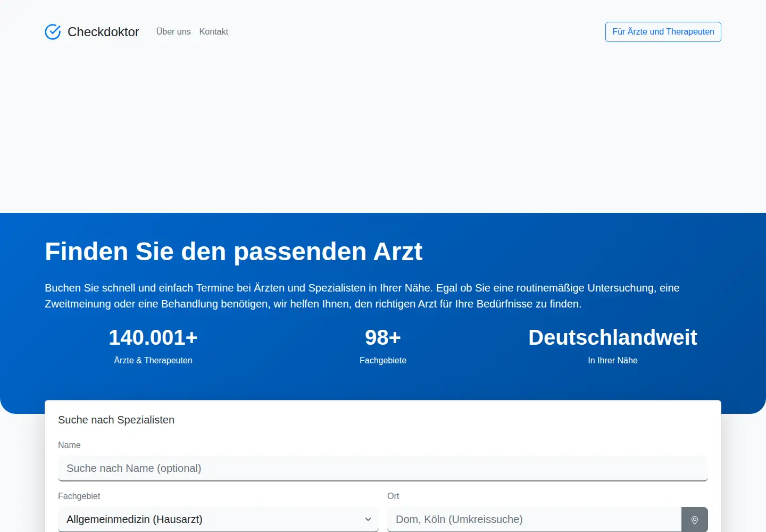Image resolution: width=766 pixels, height=532 pixels.
Task: Click Für Ärzte und Therapeuten button
Action: tap(663, 32)
